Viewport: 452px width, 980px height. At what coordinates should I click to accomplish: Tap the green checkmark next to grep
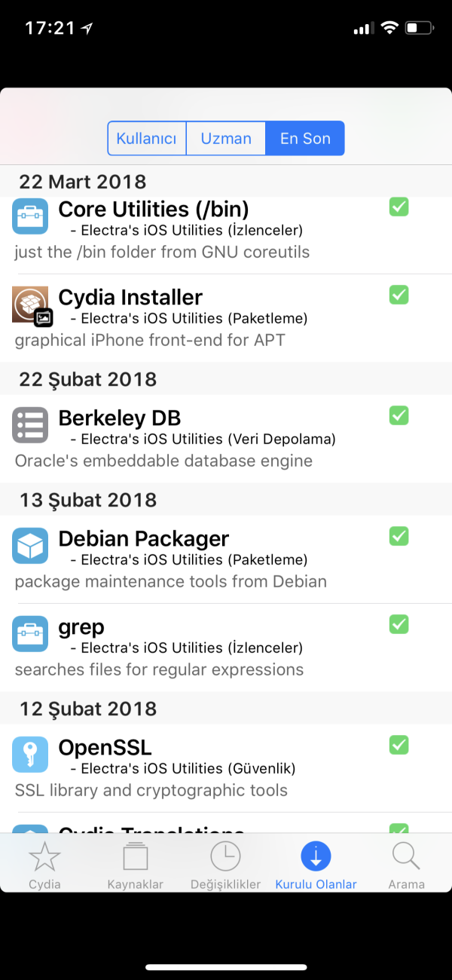[398, 624]
